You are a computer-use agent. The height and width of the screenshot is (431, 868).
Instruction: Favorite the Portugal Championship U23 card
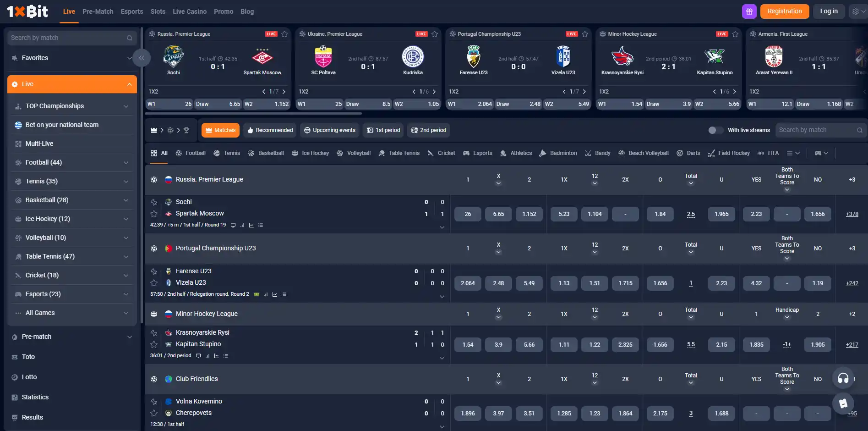pos(585,34)
